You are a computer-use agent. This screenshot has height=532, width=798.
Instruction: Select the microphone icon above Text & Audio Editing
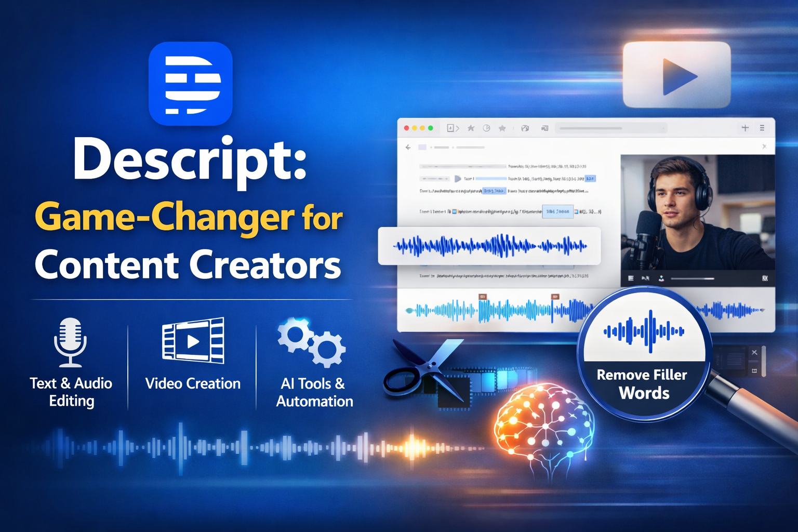(70, 341)
